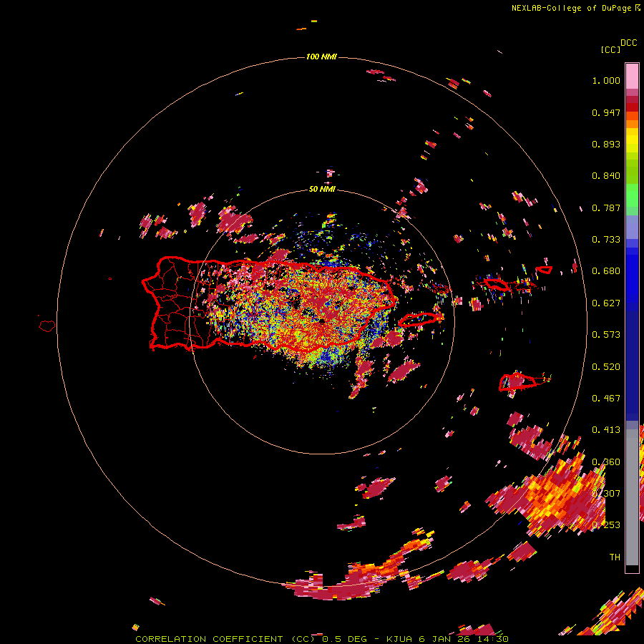Screen dimensions: 644x644
Task: Click the 0.467 color scale value
Action: (x=606, y=399)
